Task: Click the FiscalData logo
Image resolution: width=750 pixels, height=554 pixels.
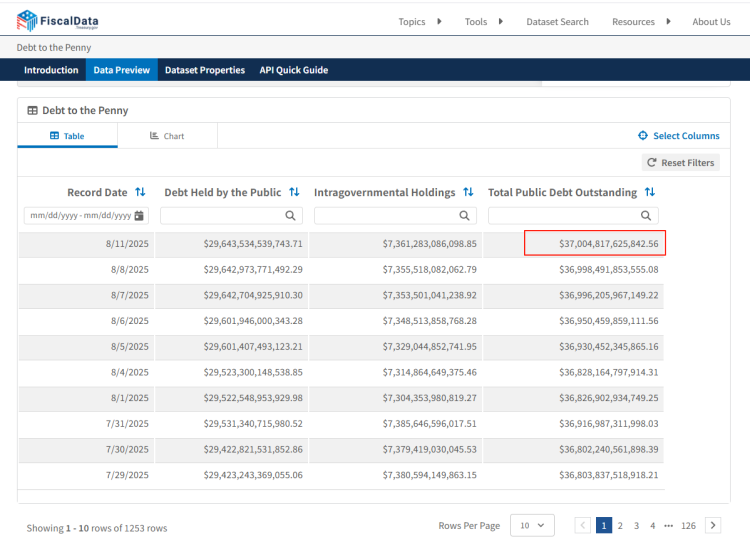Action: point(57,21)
